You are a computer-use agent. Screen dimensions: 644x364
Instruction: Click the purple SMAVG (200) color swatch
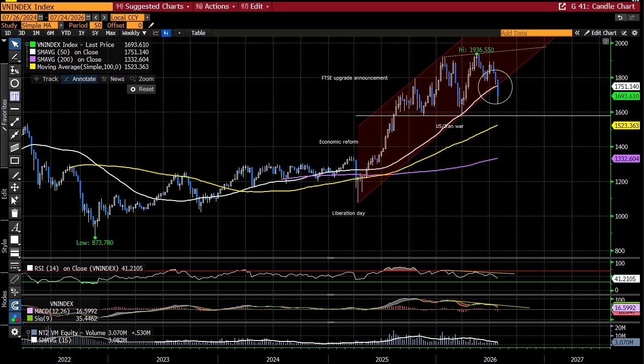point(32,59)
